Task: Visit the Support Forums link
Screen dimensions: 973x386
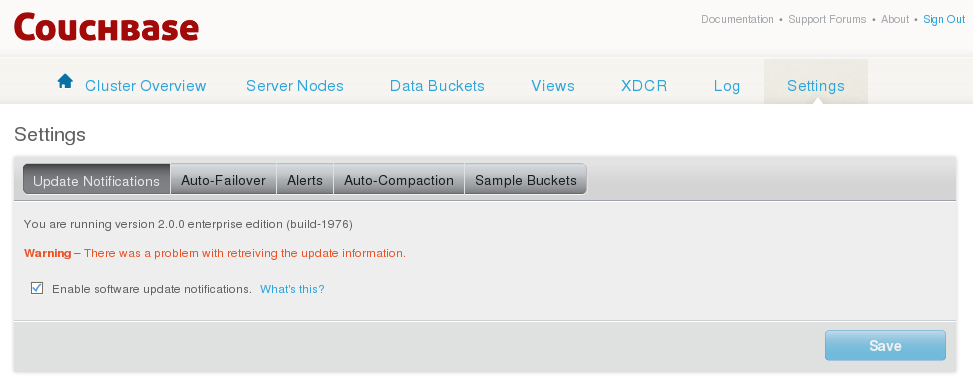Action: (x=827, y=19)
